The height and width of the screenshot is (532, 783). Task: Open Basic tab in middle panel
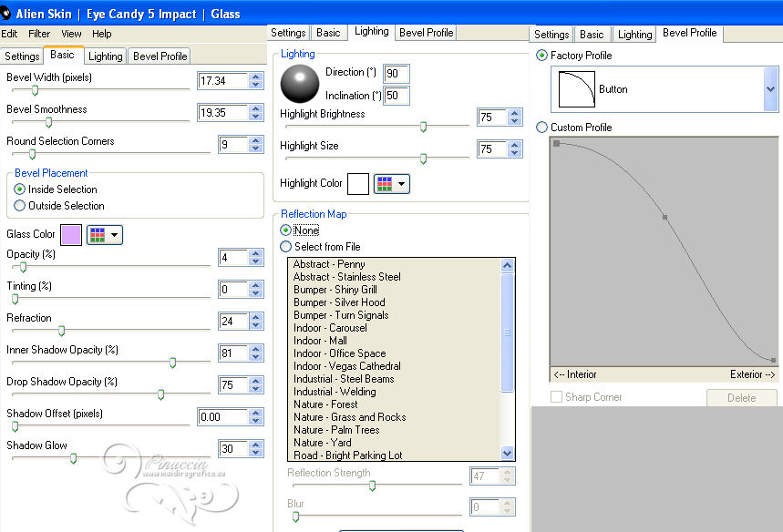pos(328,33)
